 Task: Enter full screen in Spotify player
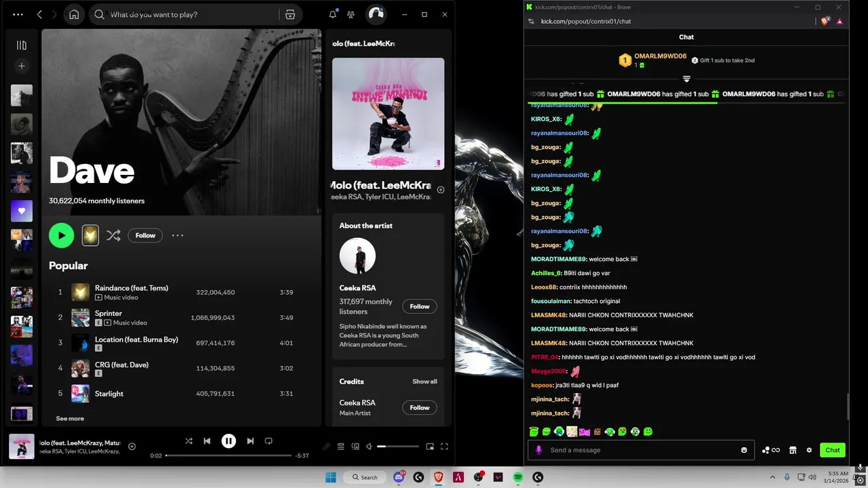pyautogui.click(x=445, y=447)
